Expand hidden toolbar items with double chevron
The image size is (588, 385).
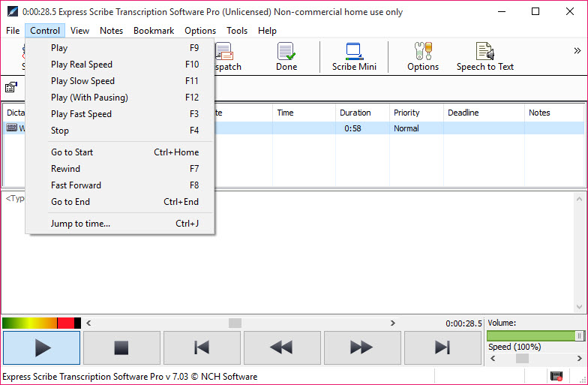(577, 51)
